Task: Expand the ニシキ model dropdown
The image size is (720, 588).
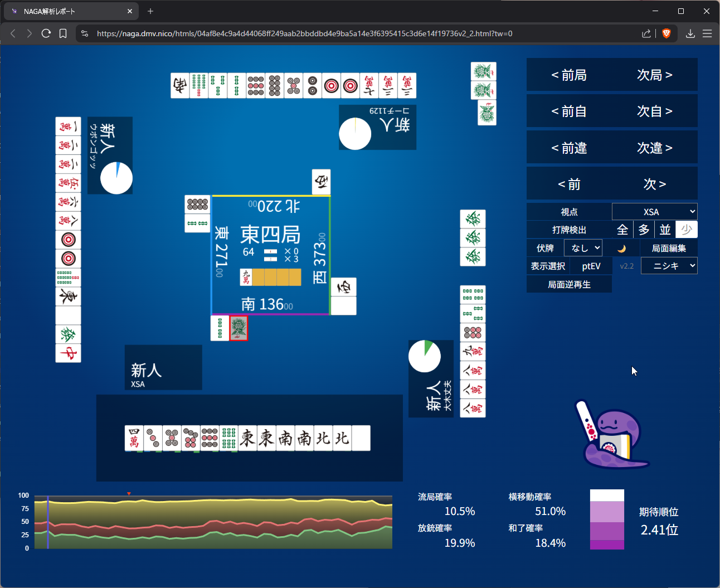Action: pos(669,266)
